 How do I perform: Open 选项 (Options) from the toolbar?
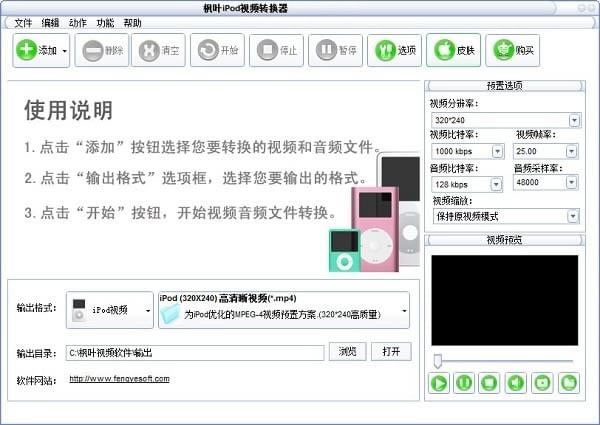click(x=394, y=49)
